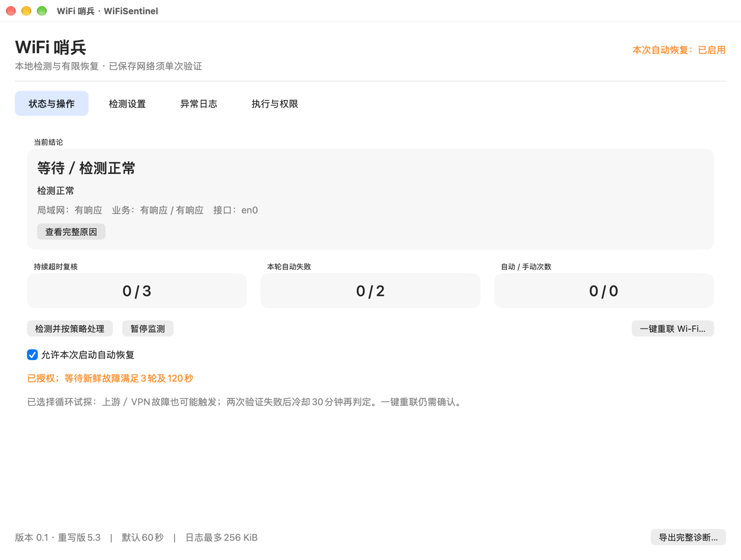The image size is (741, 560).
Task: Click the 0 / 0 自动/手动次数 counter
Action: coord(604,291)
